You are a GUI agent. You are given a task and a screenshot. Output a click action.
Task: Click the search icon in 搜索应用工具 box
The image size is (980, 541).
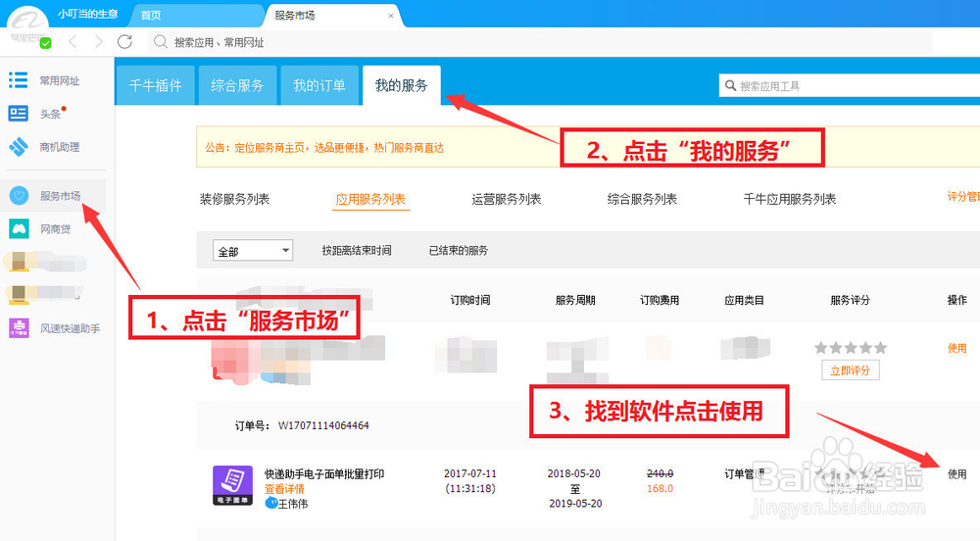pyautogui.click(x=730, y=85)
